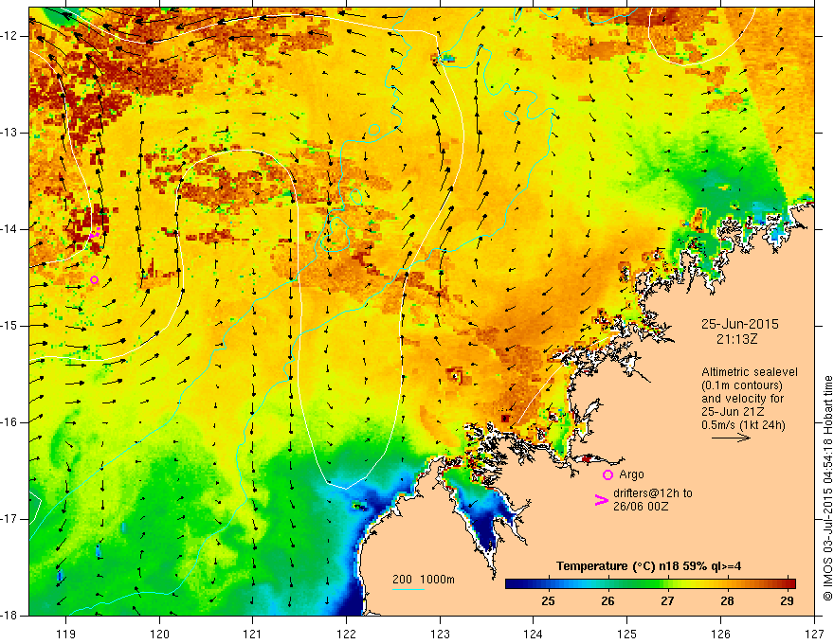
Task: Click the color bar tick label 27
Action: pos(667,601)
